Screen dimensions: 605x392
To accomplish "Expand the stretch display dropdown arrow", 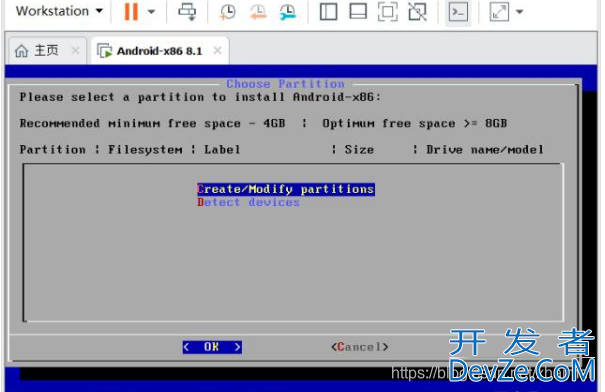I will (x=520, y=12).
